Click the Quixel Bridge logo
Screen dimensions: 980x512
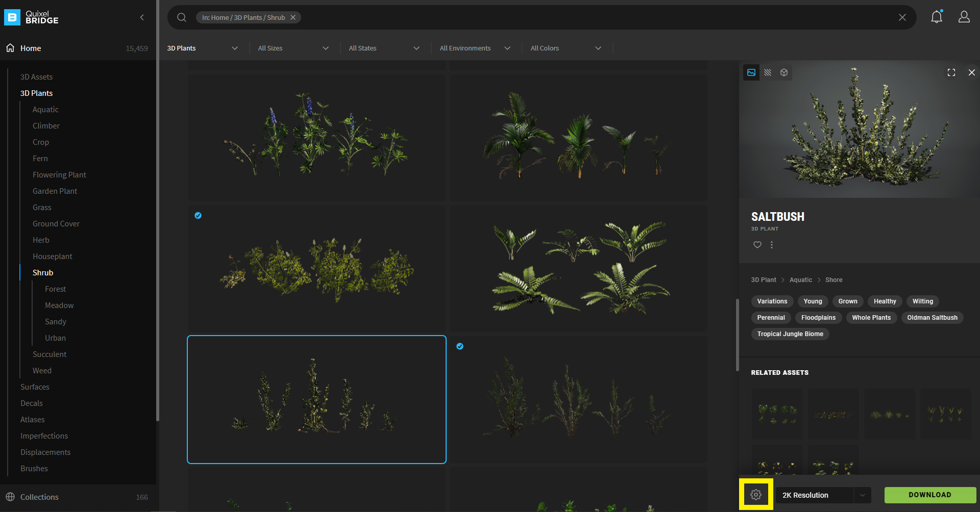tap(32, 17)
